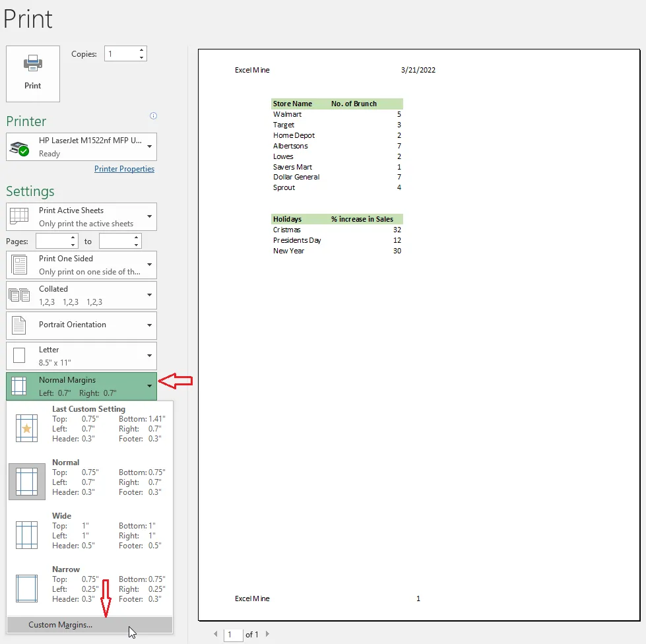
Task: Collapse the Normal Margins dropdown
Action: click(x=82, y=387)
